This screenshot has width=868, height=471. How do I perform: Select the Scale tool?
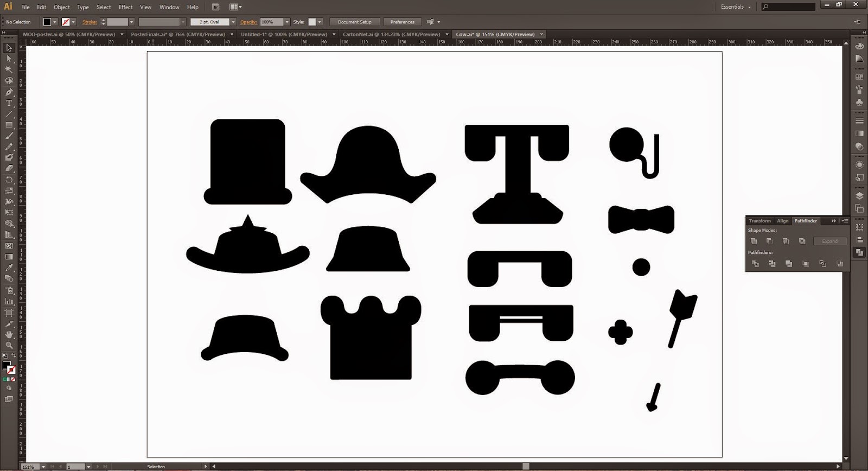[x=9, y=190]
